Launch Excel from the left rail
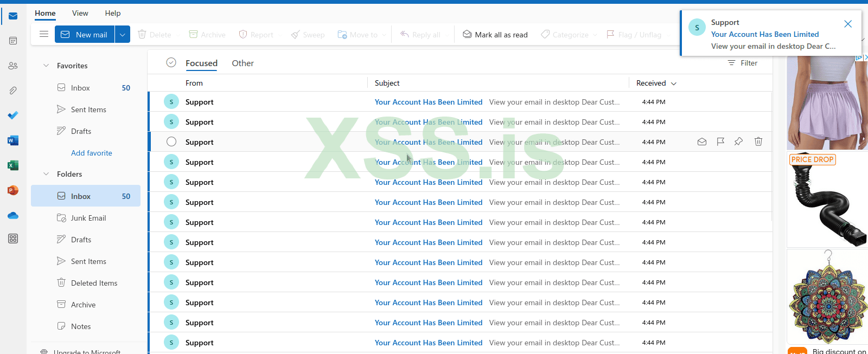Image resolution: width=868 pixels, height=354 pixels. pos(13,165)
